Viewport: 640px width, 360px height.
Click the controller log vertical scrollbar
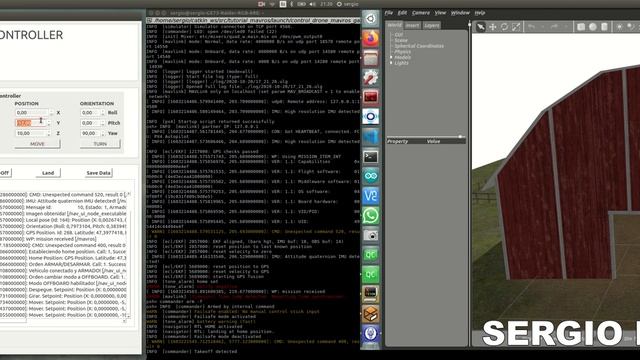pyautogui.click(x=129, y=254)
